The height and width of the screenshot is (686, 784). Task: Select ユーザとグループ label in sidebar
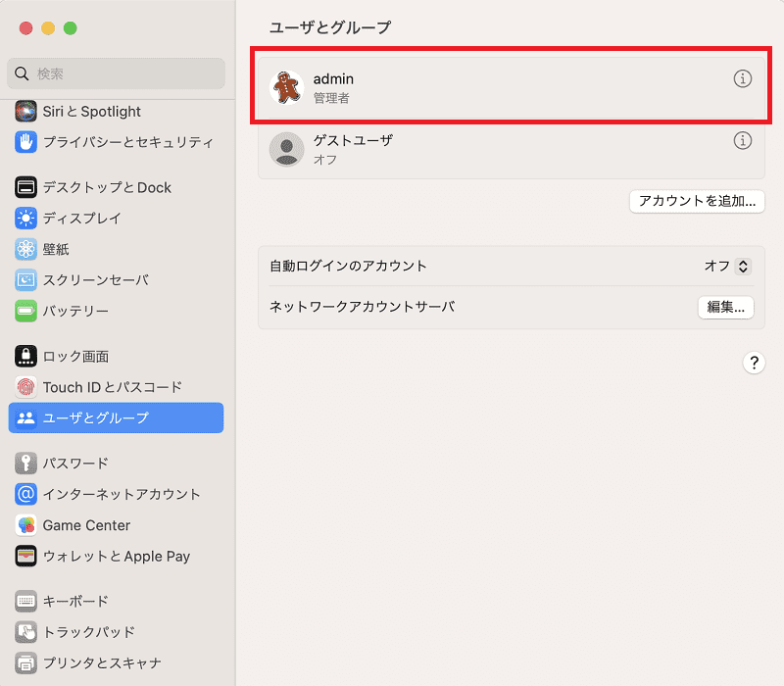[x=96, y=418]
